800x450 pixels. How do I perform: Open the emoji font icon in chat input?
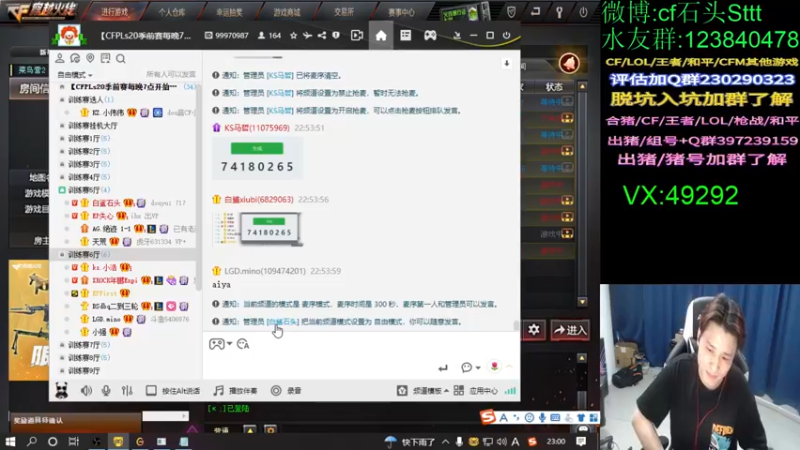pyautogui.click(x=243, y=344)
